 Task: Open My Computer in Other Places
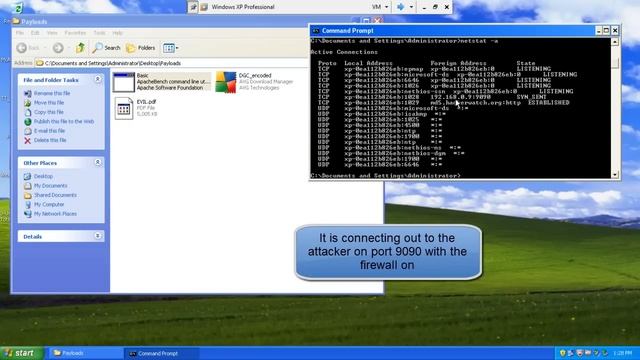(49, 204)
